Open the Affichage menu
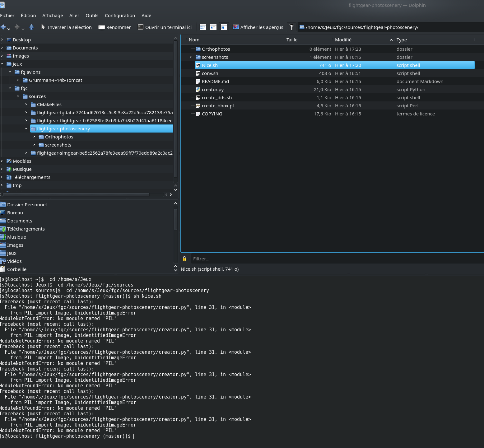This screenshot has height=448, width=484. click(53, 16)
